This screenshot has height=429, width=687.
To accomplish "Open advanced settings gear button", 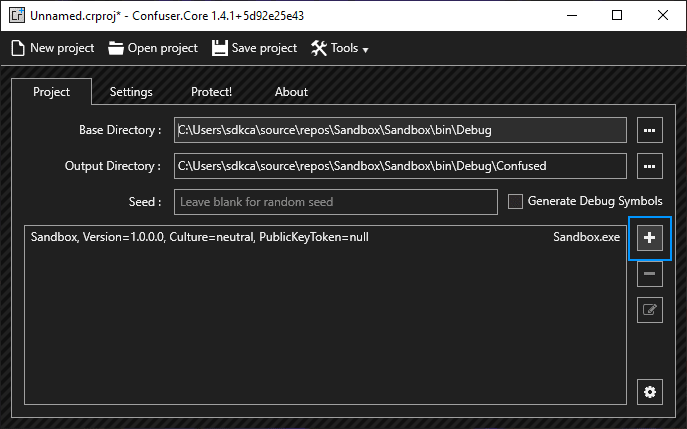I will [x=649, y=392].
